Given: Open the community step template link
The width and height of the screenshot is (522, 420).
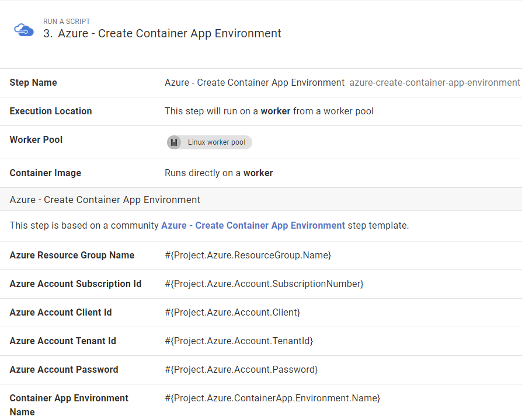Looking at the screenshot, I should pos(253,226).
